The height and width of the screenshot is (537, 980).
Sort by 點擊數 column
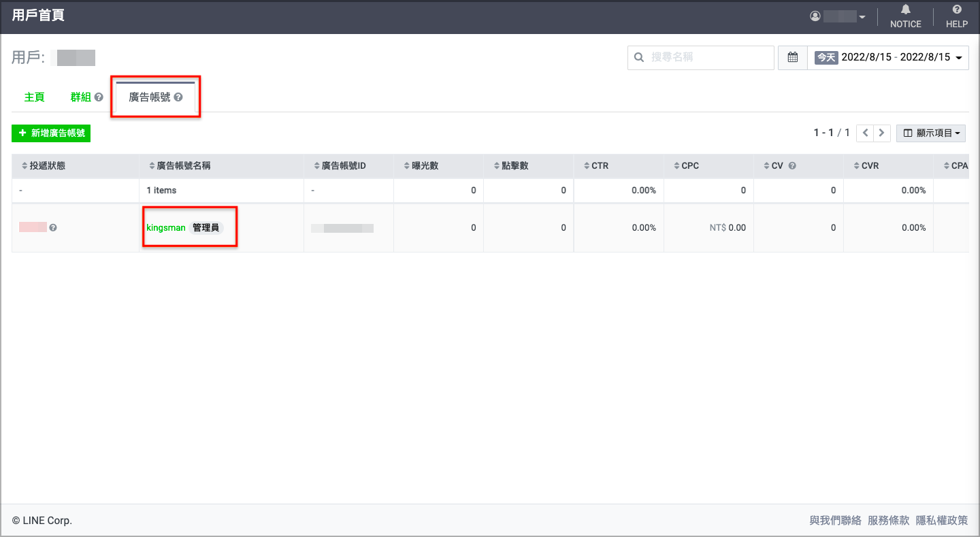click(510, 166)
